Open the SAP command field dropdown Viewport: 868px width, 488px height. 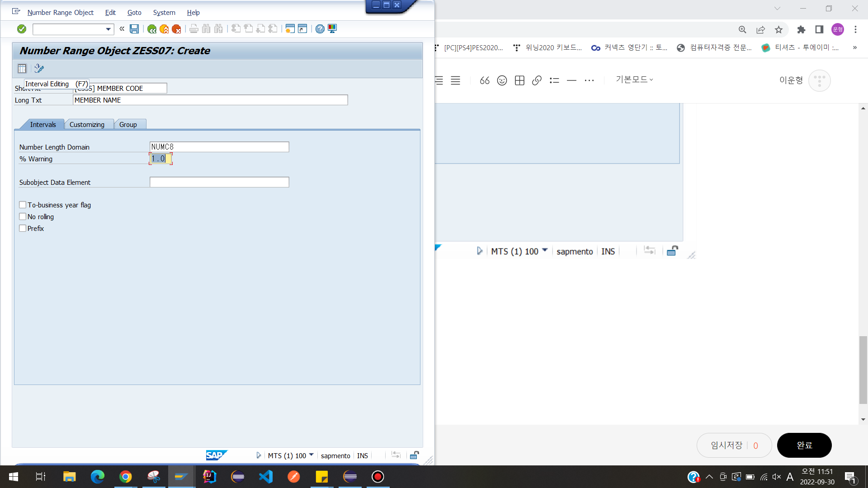tap(108, 29)
